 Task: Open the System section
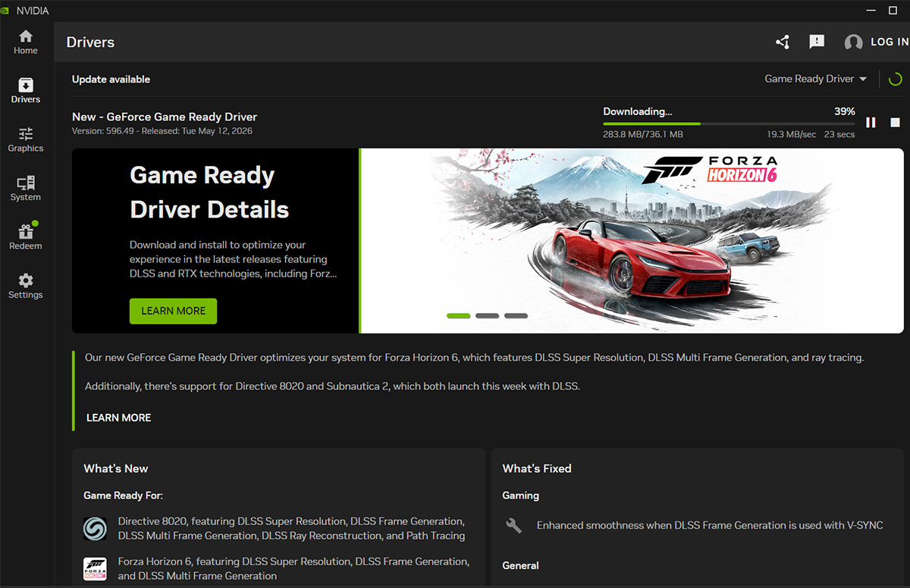[26, 189]
